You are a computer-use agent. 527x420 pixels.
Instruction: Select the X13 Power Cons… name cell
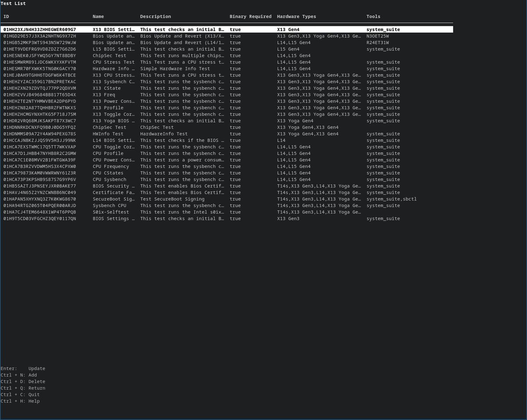point(114,101)
